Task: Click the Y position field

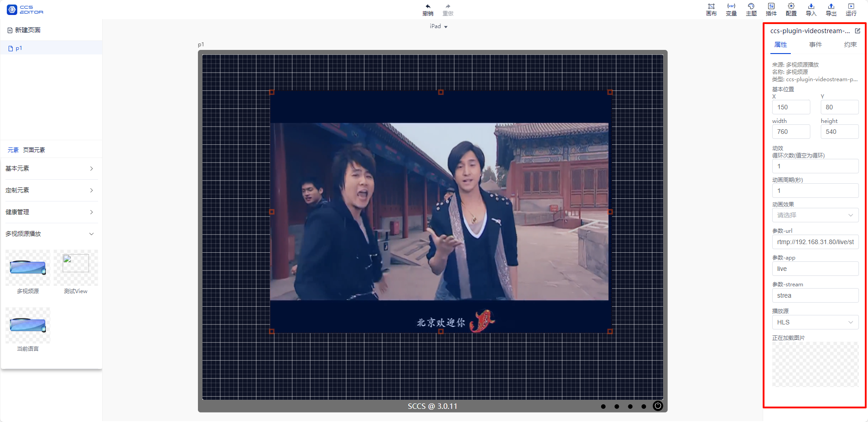Action: coord(839,107)
